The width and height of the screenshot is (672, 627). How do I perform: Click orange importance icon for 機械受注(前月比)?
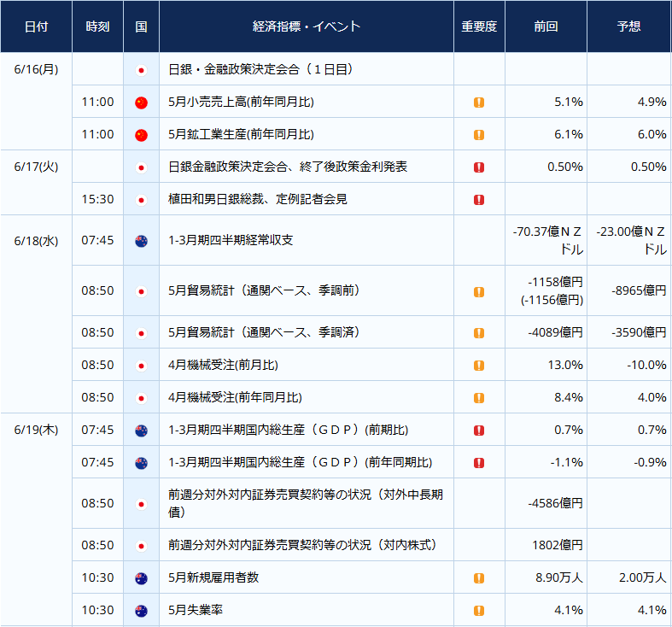point(479,366)
